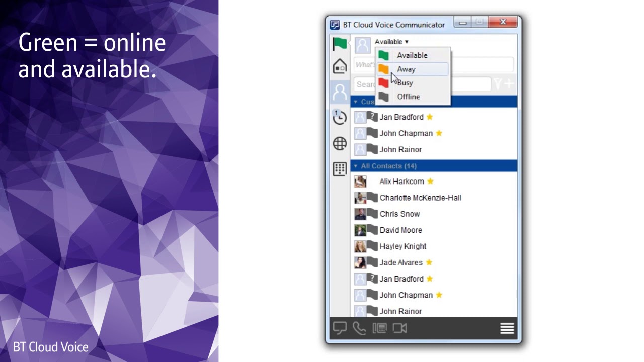The image size is (644, 362).
Task: Click the call-from-desk-phone icon in bottom bar
Action: pyautogui.click(x=379, y=328)
